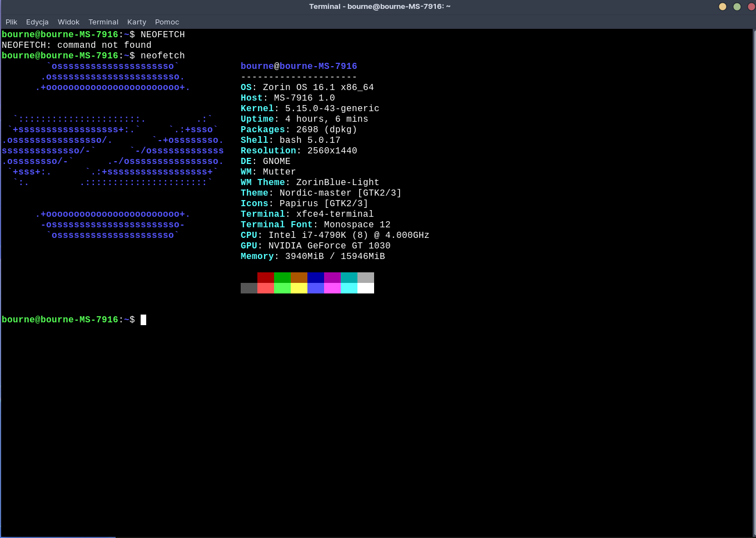Click the dark red color block

coord(266,277)
